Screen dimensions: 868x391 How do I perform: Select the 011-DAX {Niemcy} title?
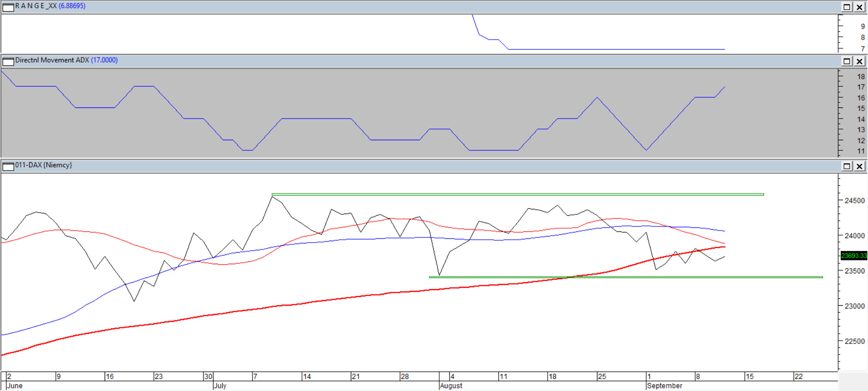click(43, 165)
